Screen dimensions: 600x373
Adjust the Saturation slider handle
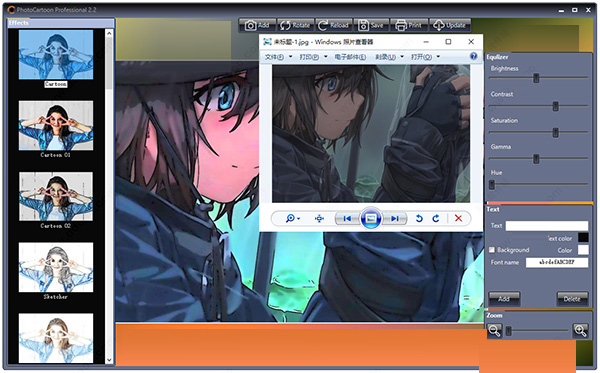point(555,132)
